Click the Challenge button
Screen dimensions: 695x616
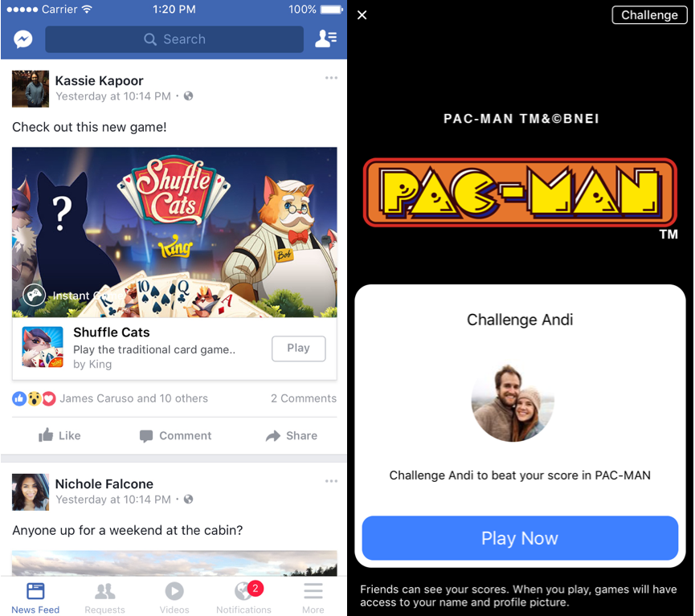649,15
